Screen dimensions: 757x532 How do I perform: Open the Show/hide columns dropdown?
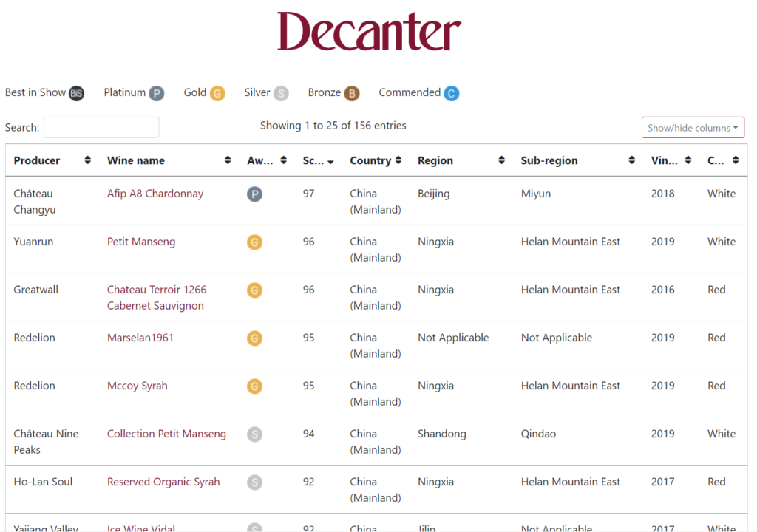693,128
